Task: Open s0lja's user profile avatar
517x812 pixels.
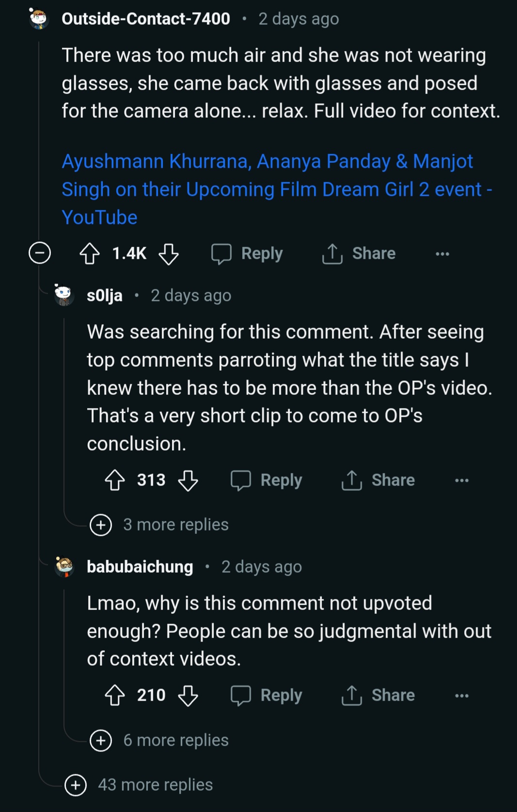Action: (x=64, y=295)
